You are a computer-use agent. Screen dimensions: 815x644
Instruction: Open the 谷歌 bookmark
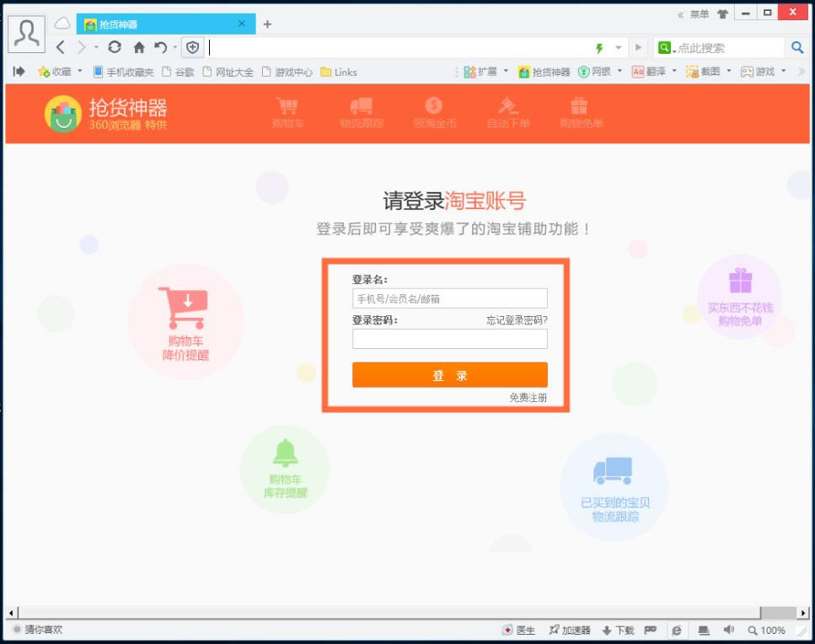(179, 72)
